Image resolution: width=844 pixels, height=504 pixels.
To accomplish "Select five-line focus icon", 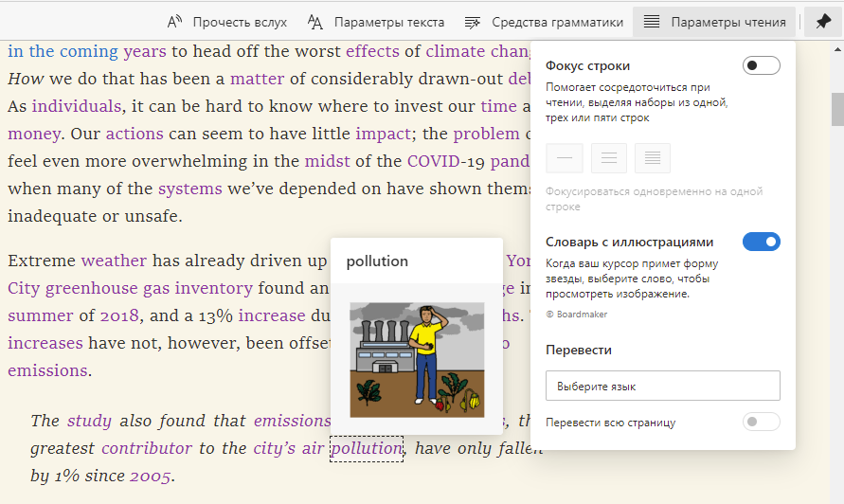I will coord(653,158).
